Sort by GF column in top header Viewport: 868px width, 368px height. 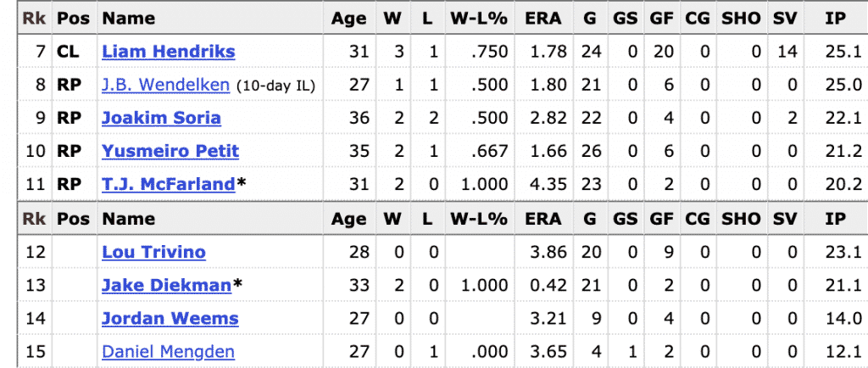(662, 18)
